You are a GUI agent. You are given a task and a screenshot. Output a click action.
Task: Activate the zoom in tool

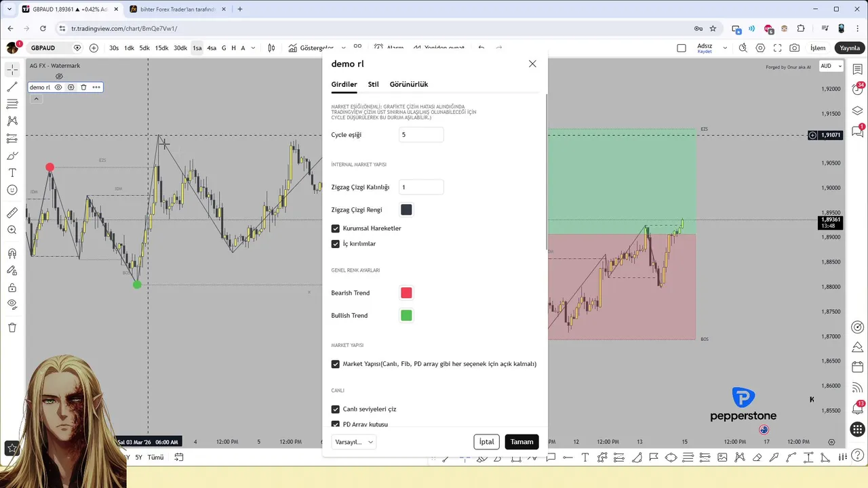click(x=12, y=230)
